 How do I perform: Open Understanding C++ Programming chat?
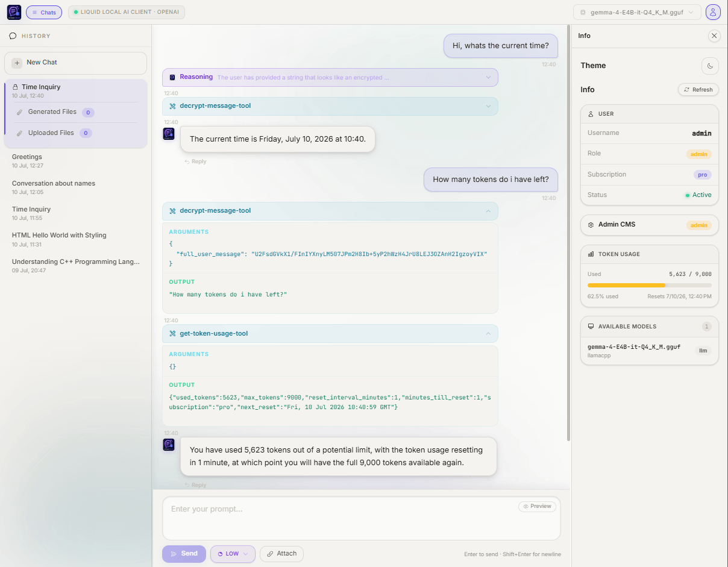(x=75, y=266)
